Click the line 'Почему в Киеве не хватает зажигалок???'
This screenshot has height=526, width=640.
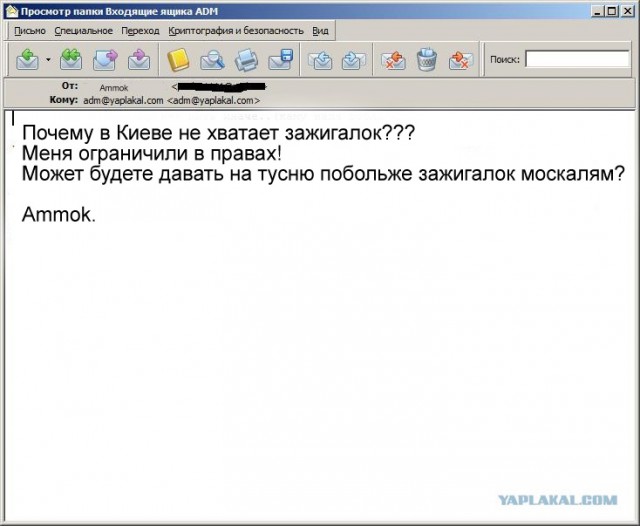point(218,132)
